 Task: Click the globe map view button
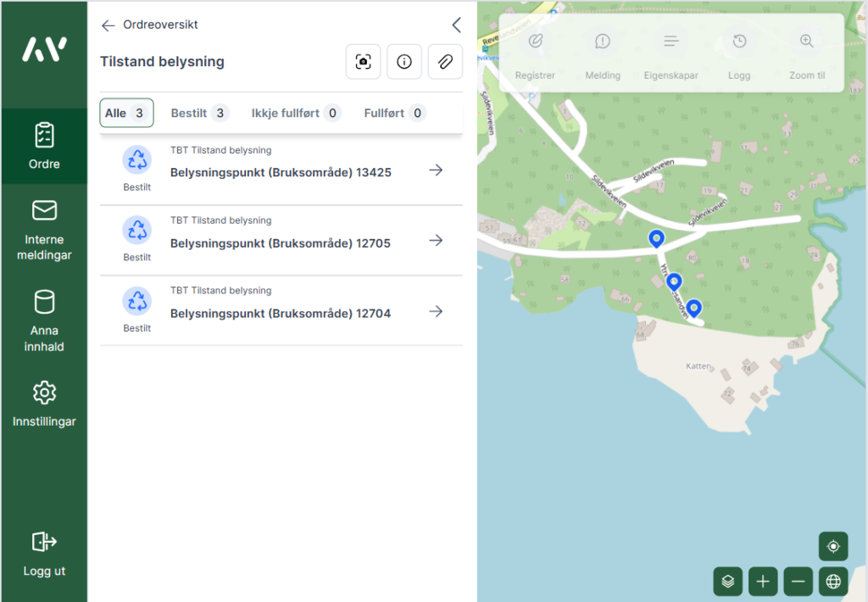click(832, 581)
